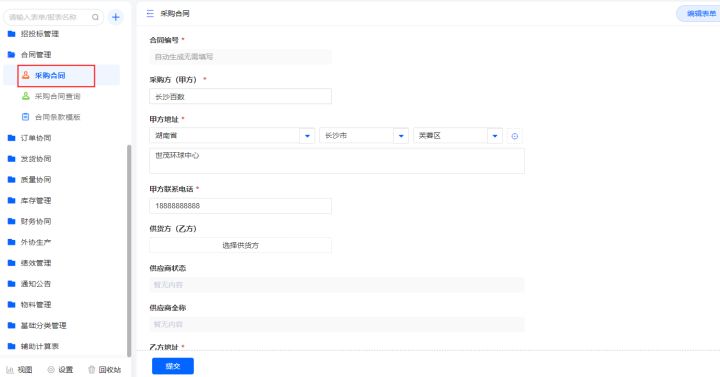Click the locate icon next to 芙蓉区
This screenshot has width=720, height=377.
click(515, 136)
